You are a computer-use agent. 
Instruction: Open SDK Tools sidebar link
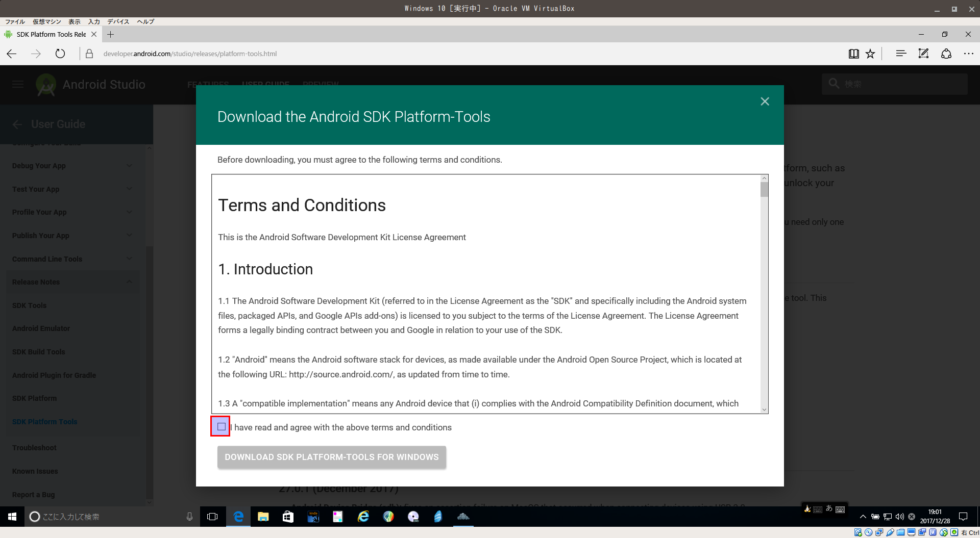[30, 305]
